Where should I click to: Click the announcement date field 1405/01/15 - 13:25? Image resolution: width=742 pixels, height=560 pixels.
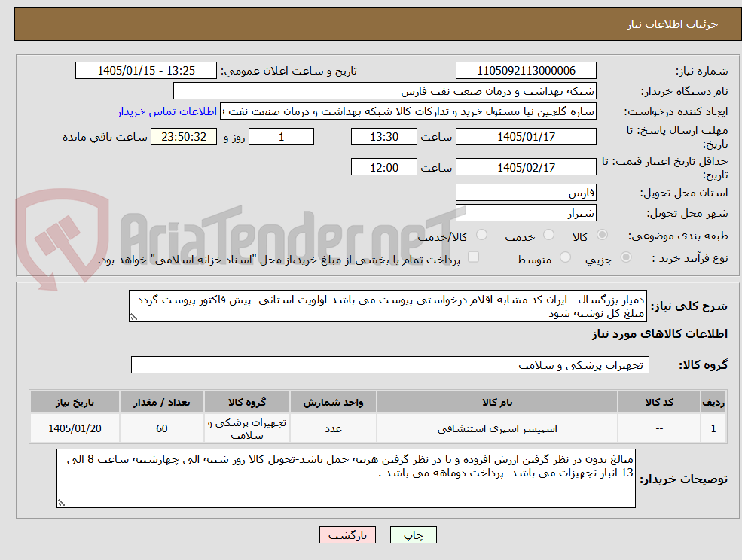[145, 71]
